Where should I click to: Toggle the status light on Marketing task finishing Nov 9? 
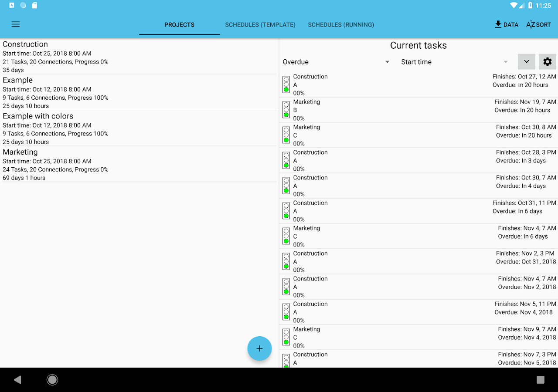tap(286, 337)
